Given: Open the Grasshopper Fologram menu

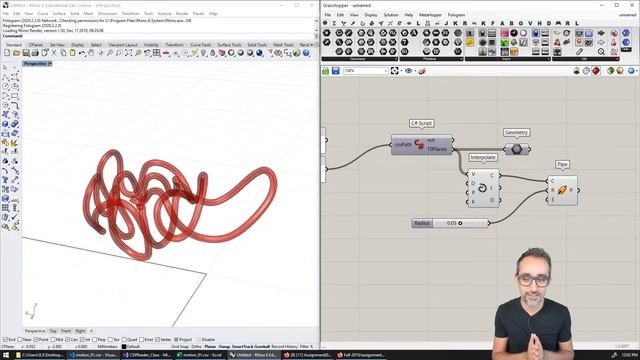Looking at the screenshot, I should (456, 15).
